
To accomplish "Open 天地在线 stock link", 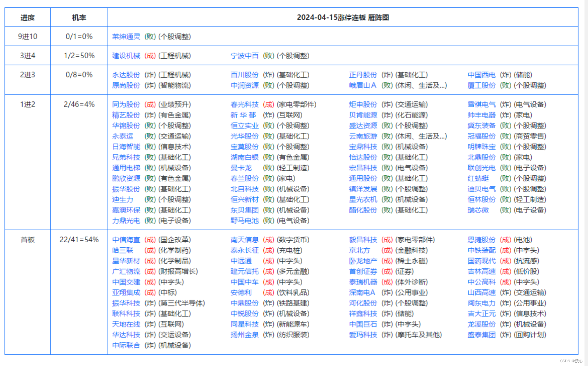I will coord(126,324).
